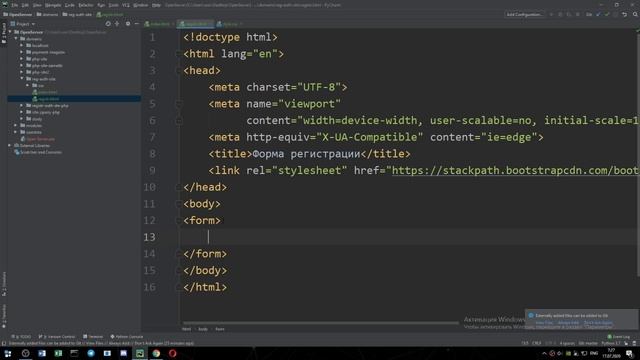Place cursor on empty line 13
This screenshot has width=640, height=360.
(408, 237)
